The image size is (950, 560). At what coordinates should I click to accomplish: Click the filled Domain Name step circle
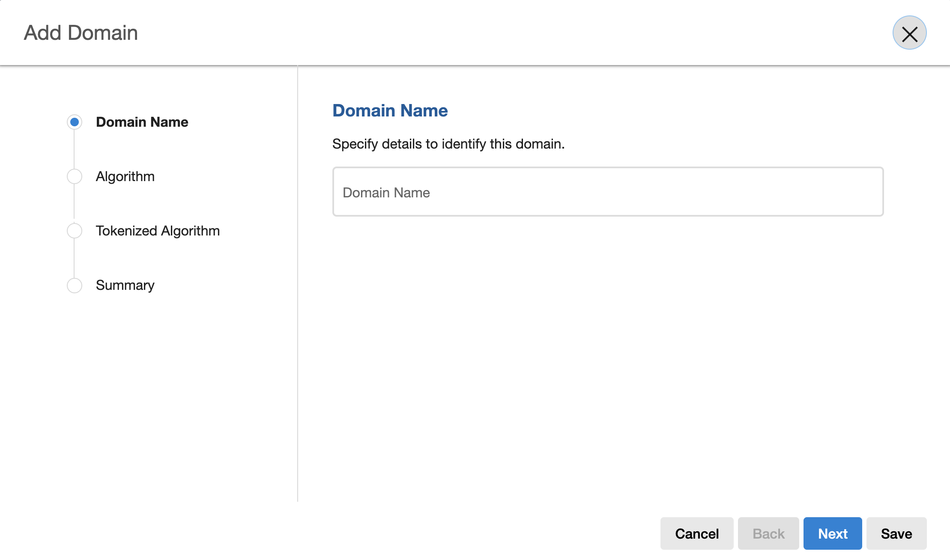coord(75,122)
